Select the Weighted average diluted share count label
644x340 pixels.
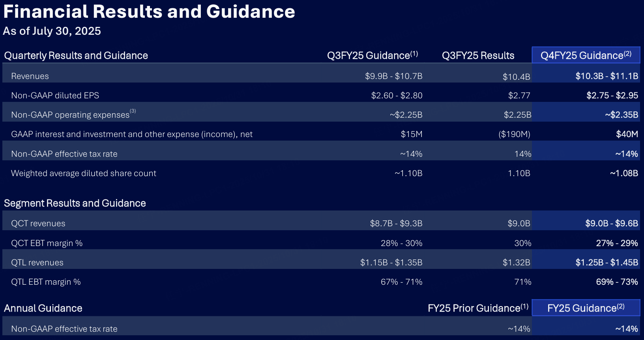pos(84,173)
